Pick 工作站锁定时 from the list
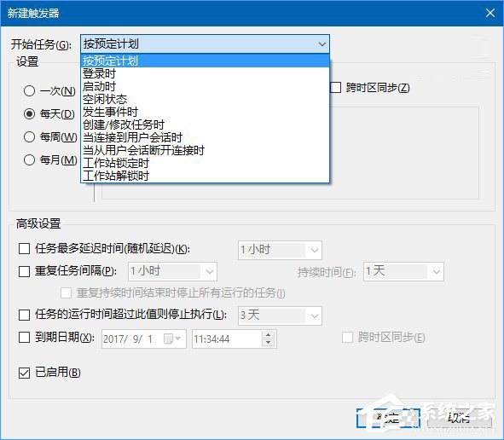504x440 pixels. [x=205, y=163]
